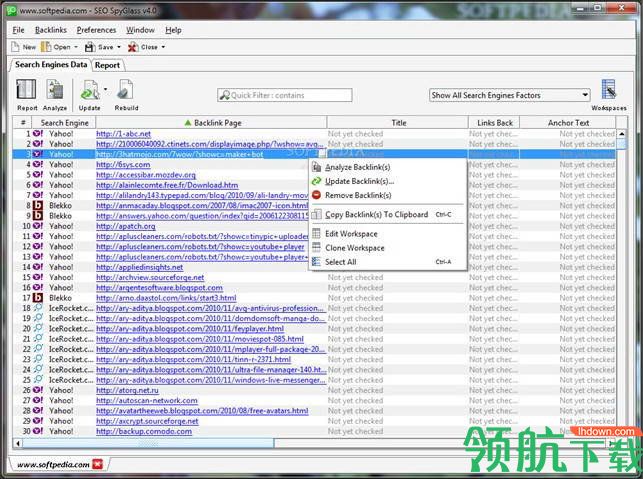This screenshot has width=643, height=479.
Task: Open the http://axcrypt.sourceforge.net link
Action: tap(147, 421)
